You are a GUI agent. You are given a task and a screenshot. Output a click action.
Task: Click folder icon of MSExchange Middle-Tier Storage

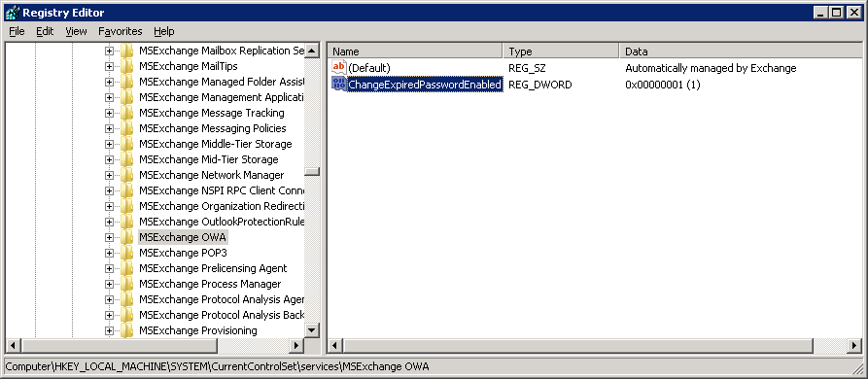coord(126,144)
